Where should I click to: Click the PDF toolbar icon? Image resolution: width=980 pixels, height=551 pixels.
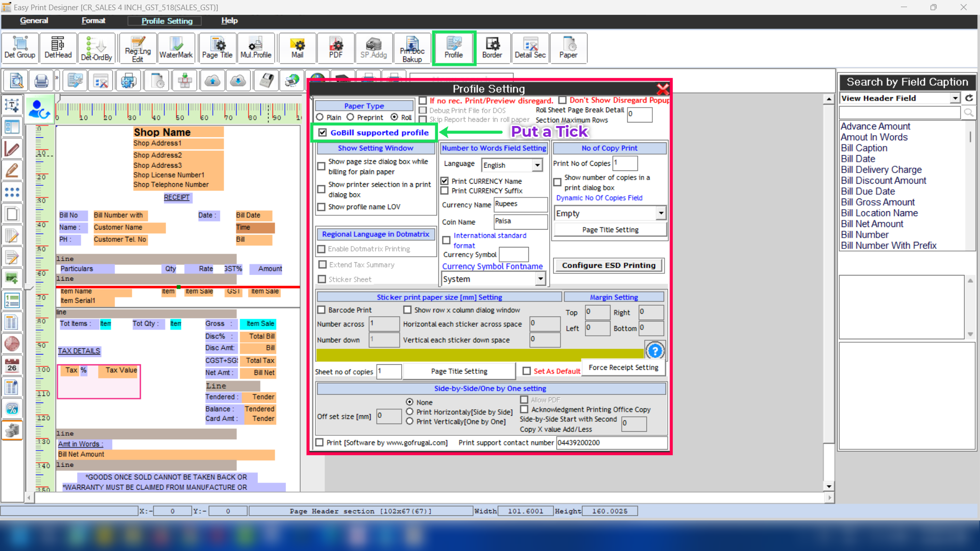coord(335,48)
